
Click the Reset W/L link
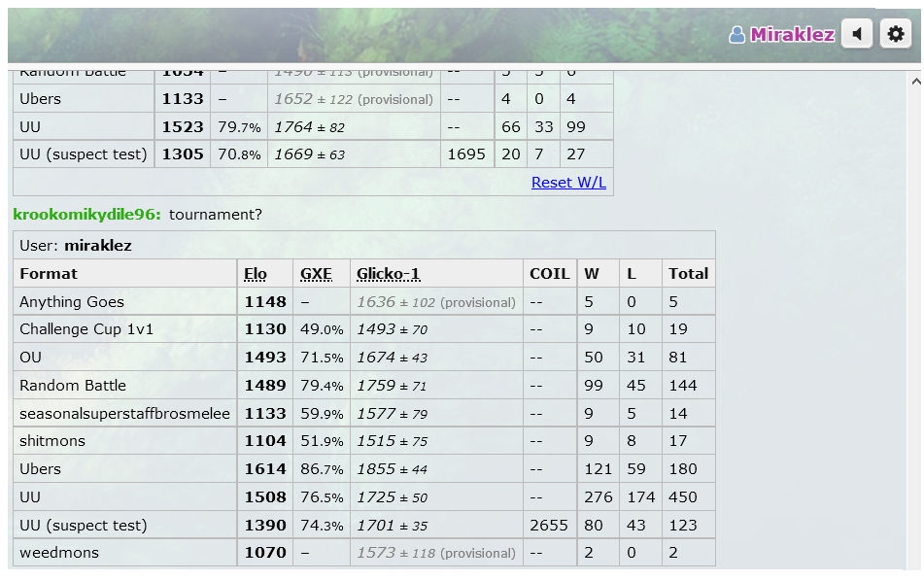coord(568,182)
